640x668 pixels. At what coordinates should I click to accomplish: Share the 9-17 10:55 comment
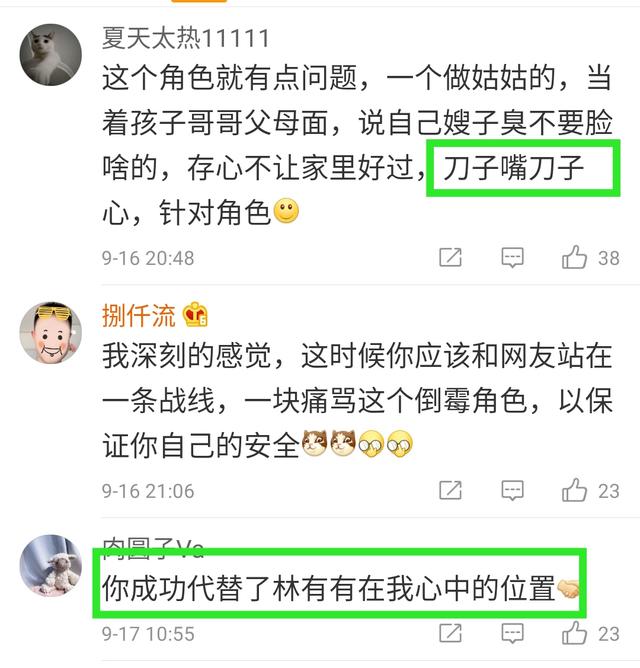tap(450, 633)
